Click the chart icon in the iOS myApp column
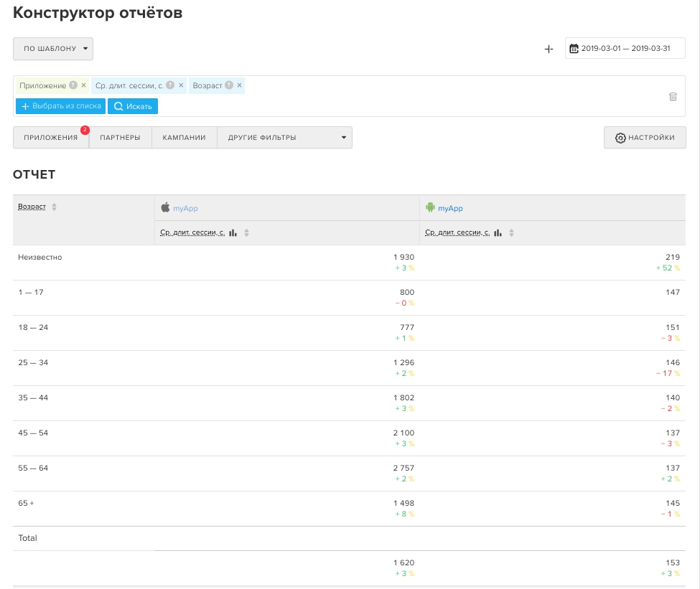The width and height of the screenshot is (700, 589). click(233, 233)
